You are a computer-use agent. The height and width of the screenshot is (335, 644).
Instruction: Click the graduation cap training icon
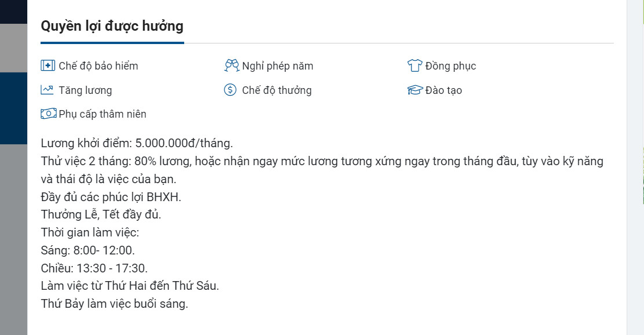415,90
